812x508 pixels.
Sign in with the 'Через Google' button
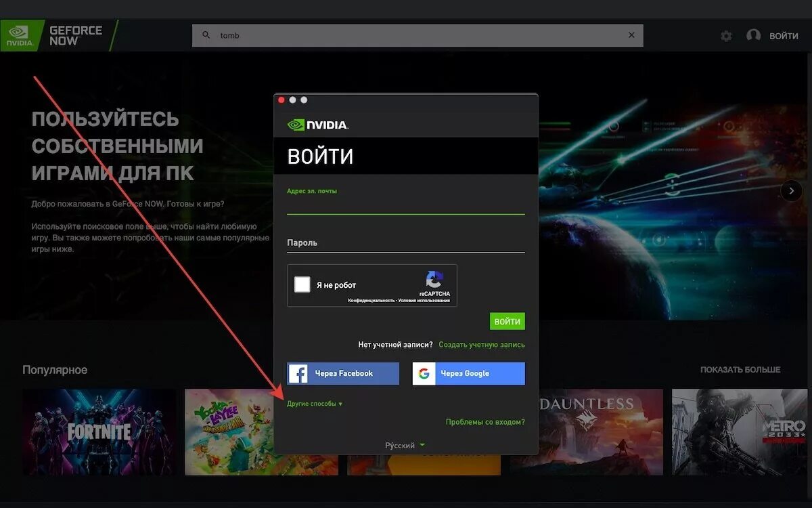(469, 373)
